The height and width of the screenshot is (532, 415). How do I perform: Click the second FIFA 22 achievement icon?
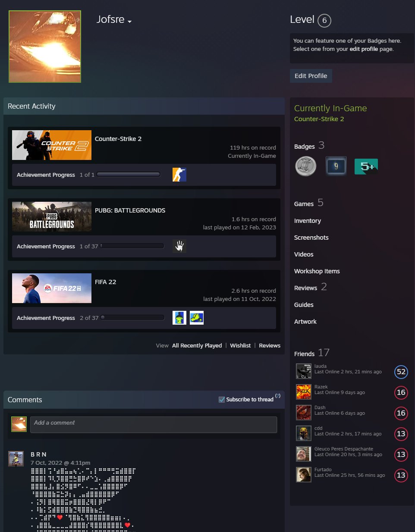pyautogui.click(x=197, y=318)
